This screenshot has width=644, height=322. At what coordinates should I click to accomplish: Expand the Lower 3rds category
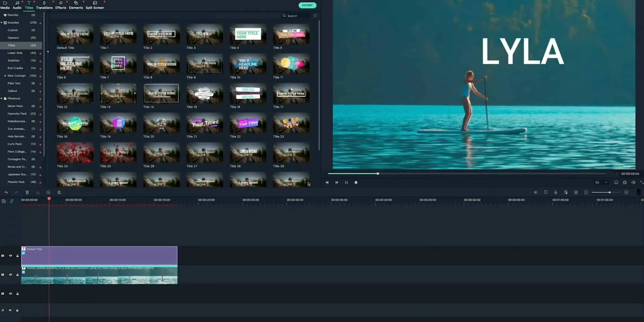click(x=15, y=53)
